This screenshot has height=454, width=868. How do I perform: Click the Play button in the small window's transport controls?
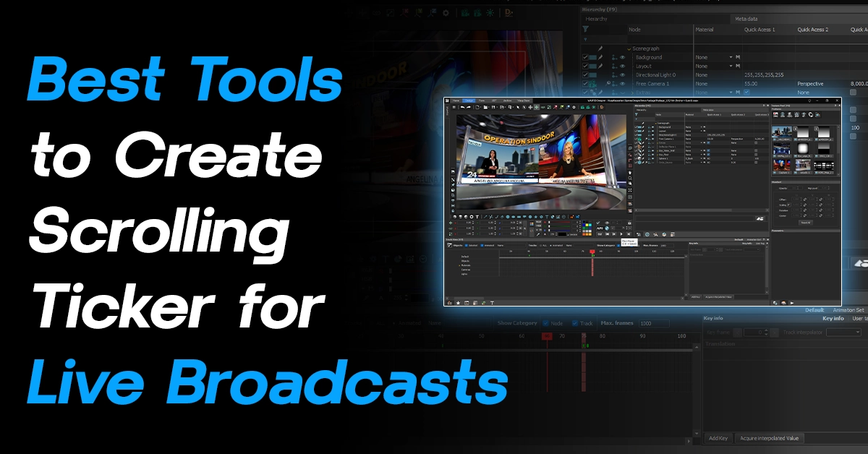tap(621, 234)
